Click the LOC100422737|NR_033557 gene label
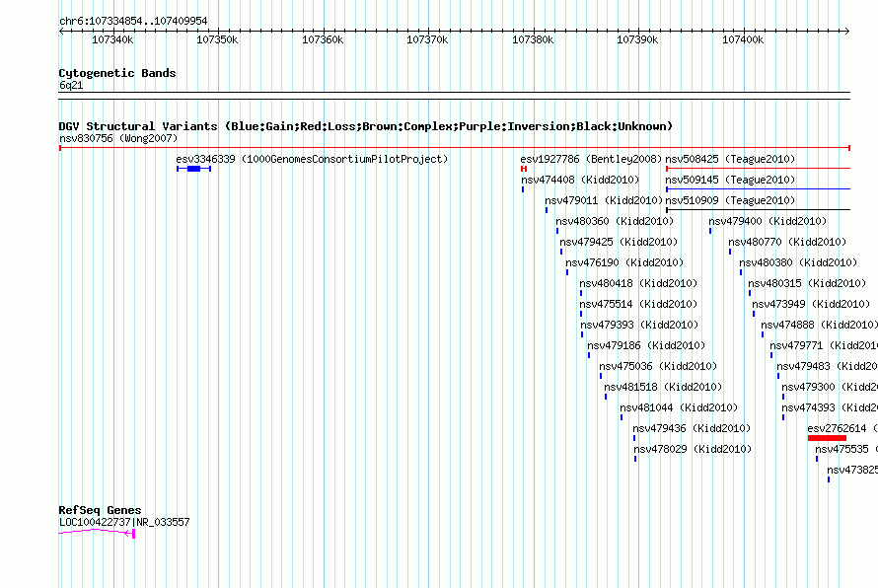 pyautogui.click(x=124, y=522)
